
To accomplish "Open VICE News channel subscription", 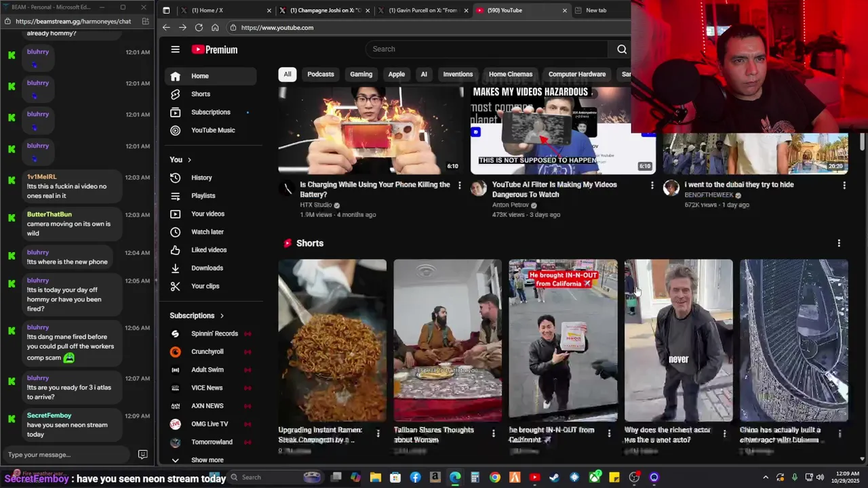I will [210, 388].
